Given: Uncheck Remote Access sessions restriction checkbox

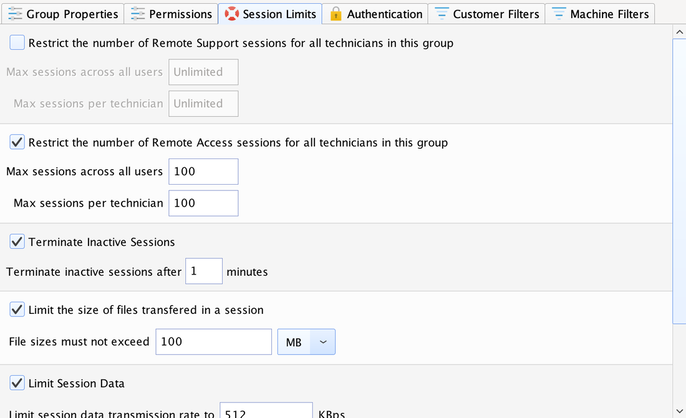Looking at the screenshot, I should (17, 142).
